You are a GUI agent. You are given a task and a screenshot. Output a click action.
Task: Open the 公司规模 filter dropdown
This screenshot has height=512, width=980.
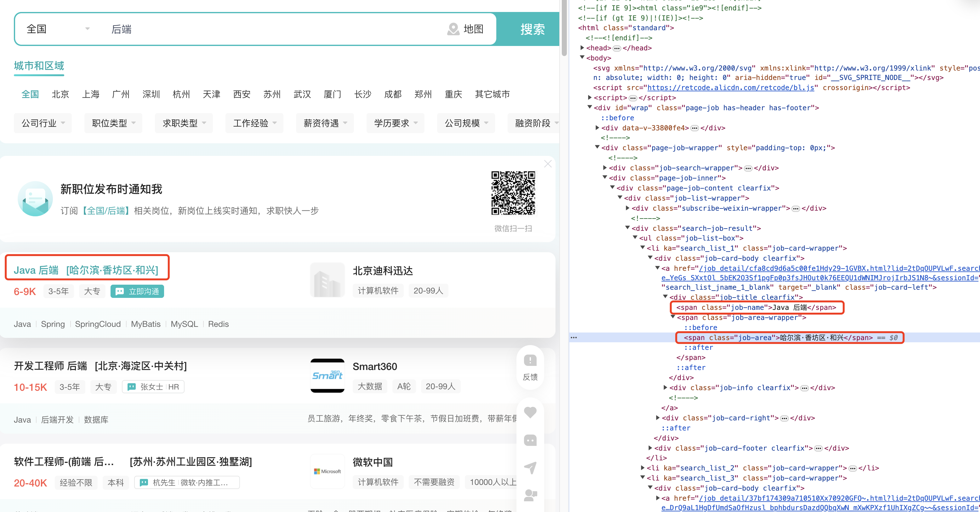point(466,123)
